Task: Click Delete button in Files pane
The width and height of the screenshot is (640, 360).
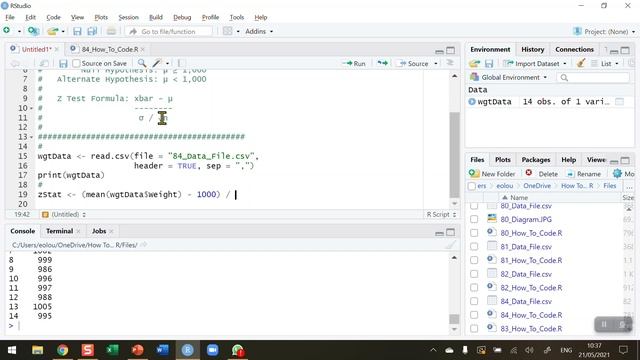Action: pyautogui.click(x=542, y=173)
